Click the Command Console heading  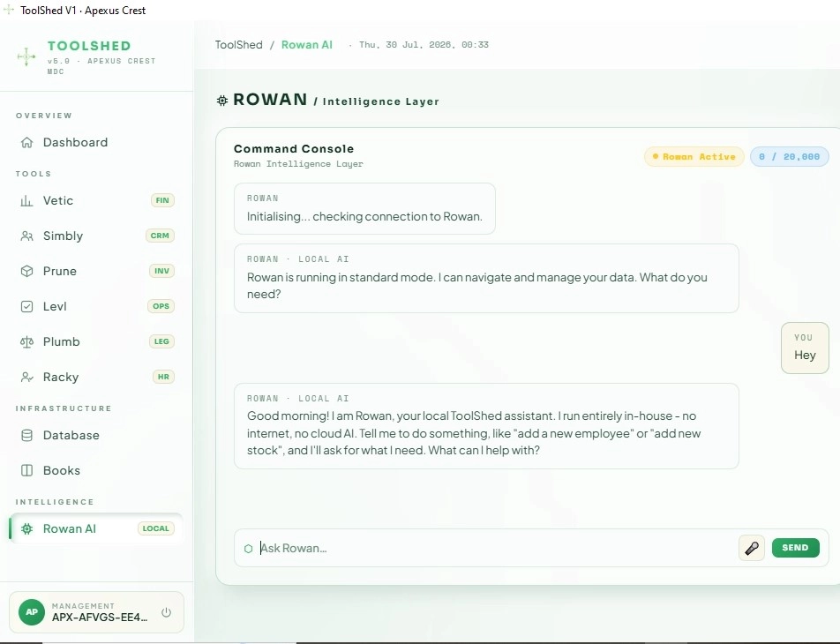(x=294, y=149)
